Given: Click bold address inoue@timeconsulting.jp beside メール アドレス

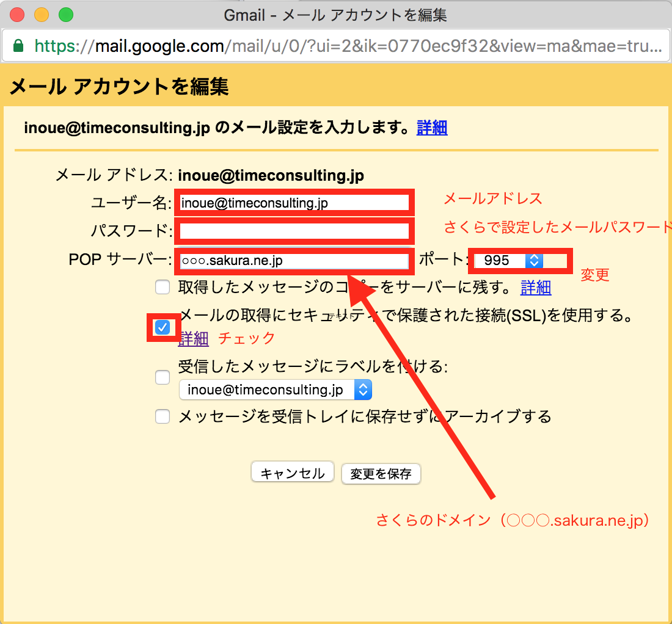Looking at the screenshot, I should coord(271,176).
